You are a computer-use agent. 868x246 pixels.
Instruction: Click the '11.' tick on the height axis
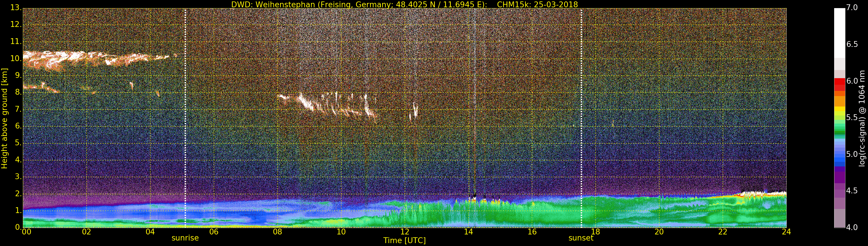coord(16,41)
